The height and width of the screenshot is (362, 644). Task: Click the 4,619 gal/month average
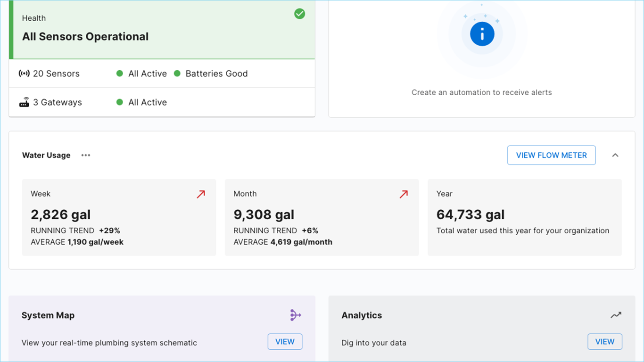pyautogui.click(x=301, y=242)
